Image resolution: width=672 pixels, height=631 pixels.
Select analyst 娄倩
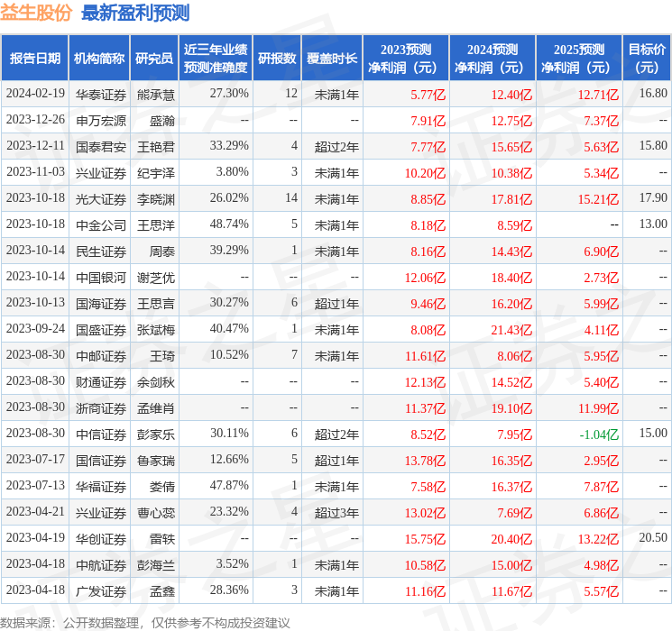click(162, 486)
